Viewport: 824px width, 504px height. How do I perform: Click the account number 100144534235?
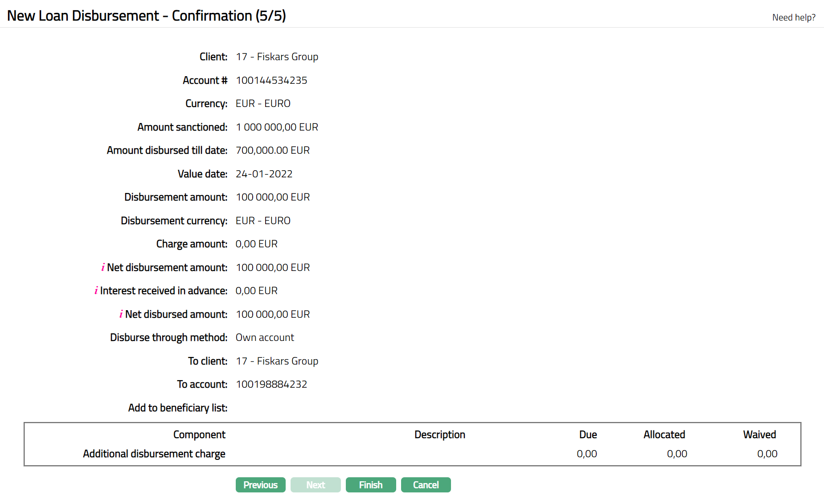tap(271, 80)
